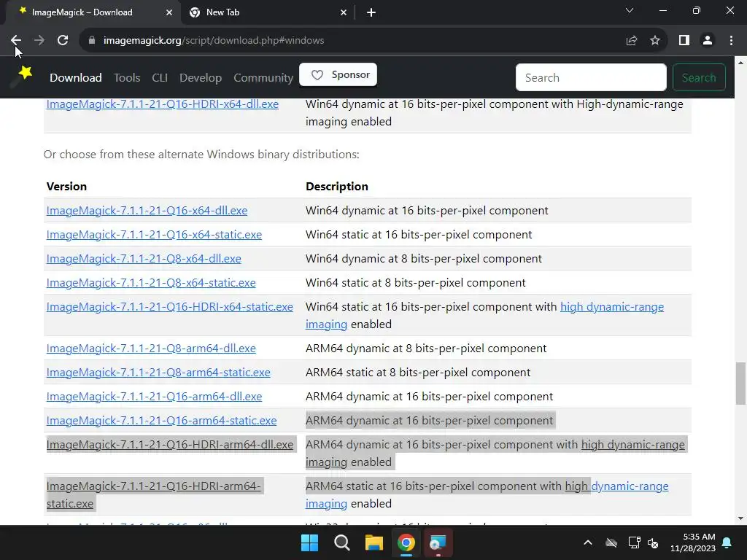Reload the ImageMagick download page
The height and width of the screenshot is (560, 747).
pyautogui.click(x=63, y=41)
